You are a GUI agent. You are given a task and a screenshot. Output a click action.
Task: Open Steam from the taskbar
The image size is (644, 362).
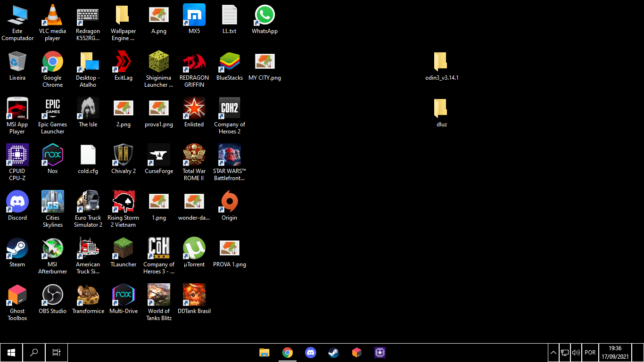pos(334,353)
